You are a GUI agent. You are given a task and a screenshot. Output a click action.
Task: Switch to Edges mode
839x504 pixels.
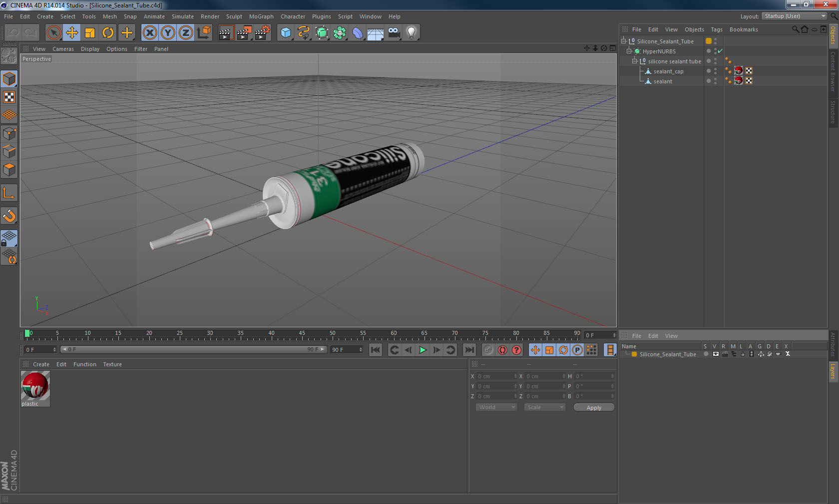pos(9,152)
